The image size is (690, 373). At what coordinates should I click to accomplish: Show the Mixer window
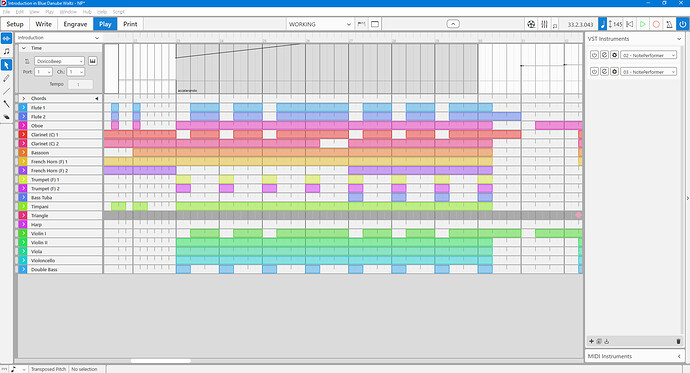[544, 24]
